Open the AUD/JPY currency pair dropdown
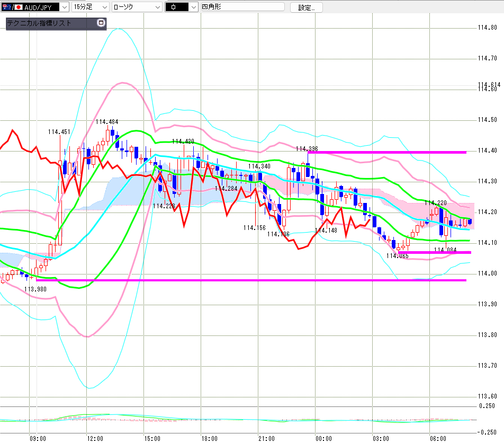The width and height of the screenshot is (504, 443). (x=65, y=7)
